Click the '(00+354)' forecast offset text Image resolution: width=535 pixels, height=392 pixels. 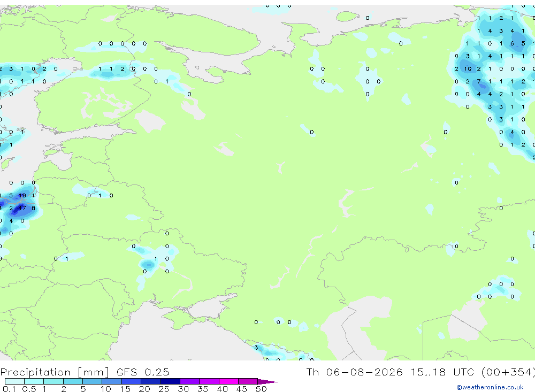(508, 372)
